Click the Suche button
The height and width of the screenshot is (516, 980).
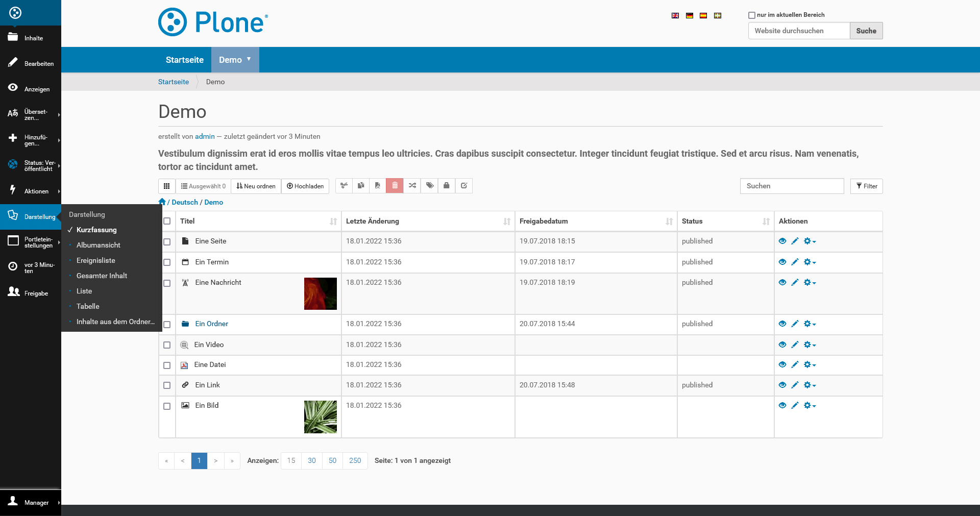(x=866, y=31)
